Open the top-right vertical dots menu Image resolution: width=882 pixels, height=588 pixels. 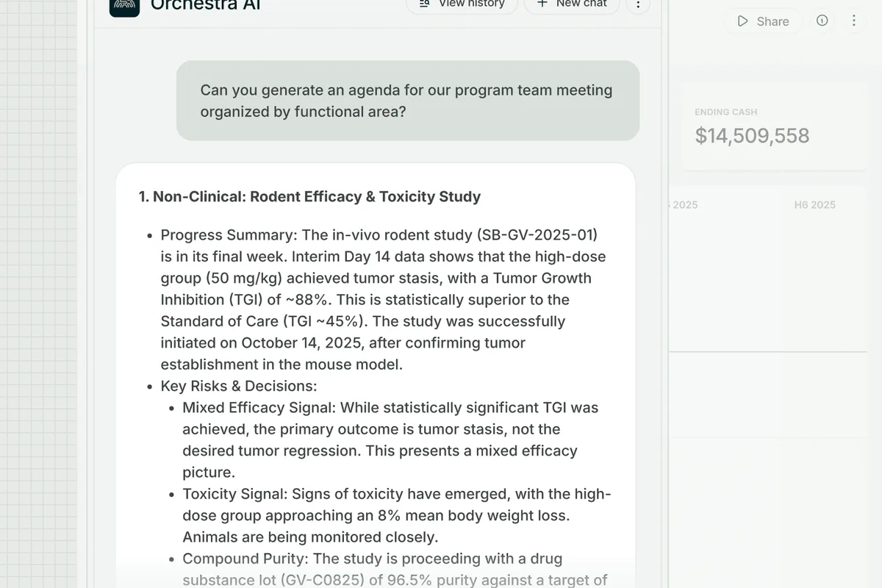point(853,21)
